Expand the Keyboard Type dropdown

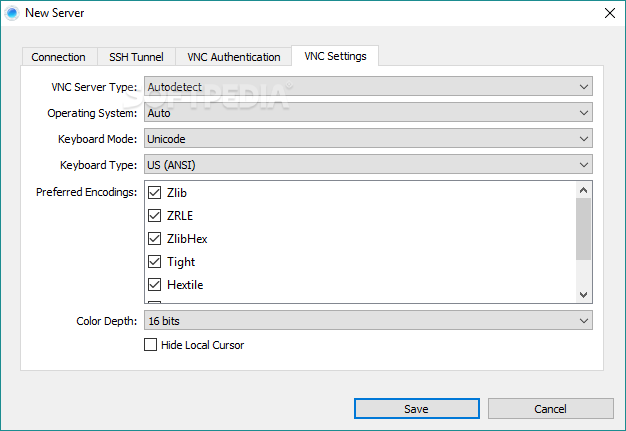[x=368, y=164]
